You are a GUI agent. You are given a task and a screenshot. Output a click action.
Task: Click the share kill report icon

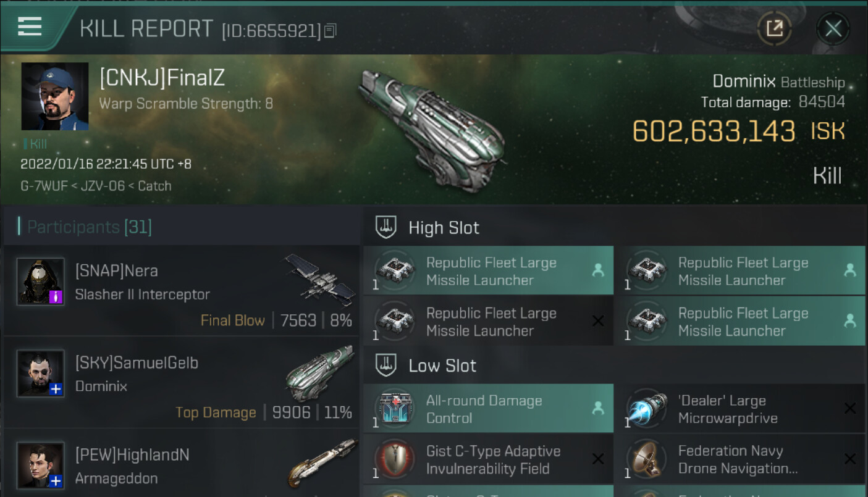(774, 28)
